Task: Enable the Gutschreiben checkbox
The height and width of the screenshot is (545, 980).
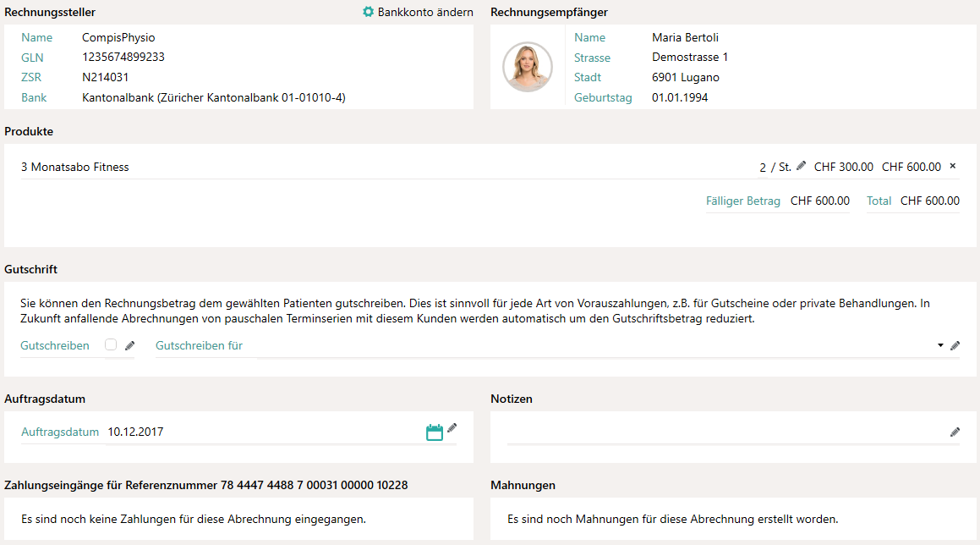Action: [111, 344]
